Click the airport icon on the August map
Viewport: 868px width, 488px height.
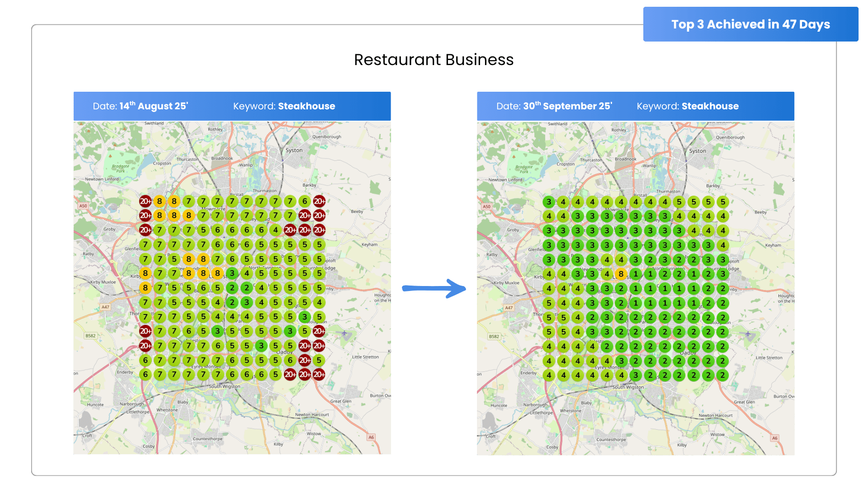click(x=344, y=333)
